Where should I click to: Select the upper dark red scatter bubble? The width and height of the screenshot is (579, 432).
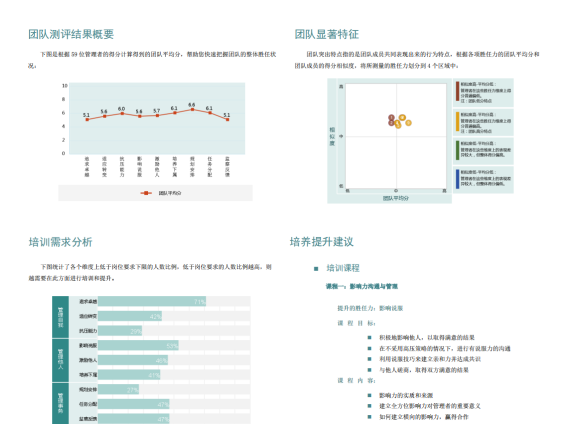tap(391, 118)
